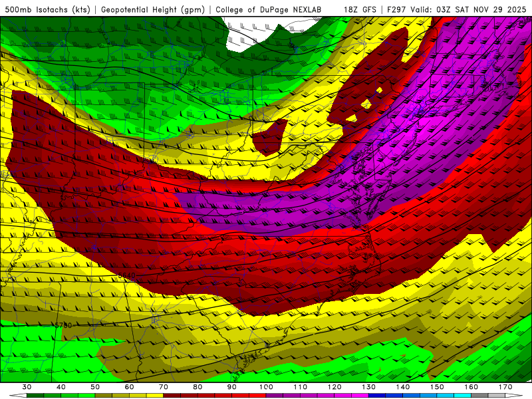Click the 100 kt legend value
Screen dimensions: 532x399
point(267,387)
